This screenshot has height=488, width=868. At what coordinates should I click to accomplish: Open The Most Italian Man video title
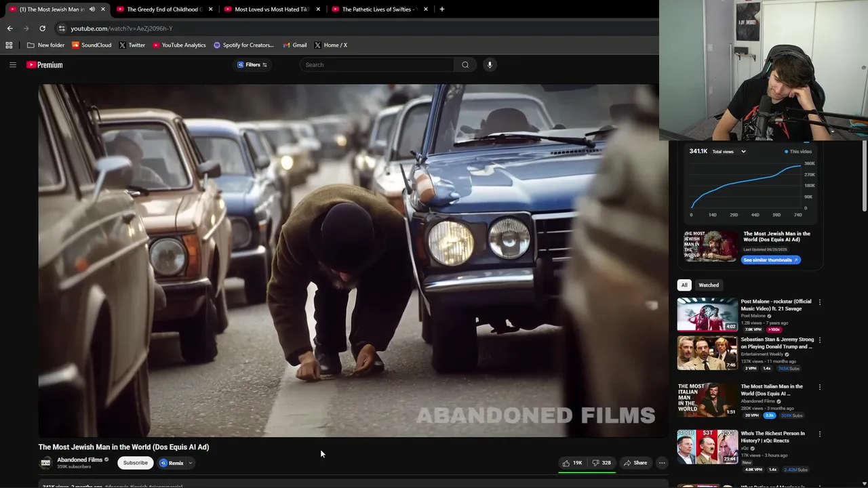pyautogui.click(x=772, y=390)
